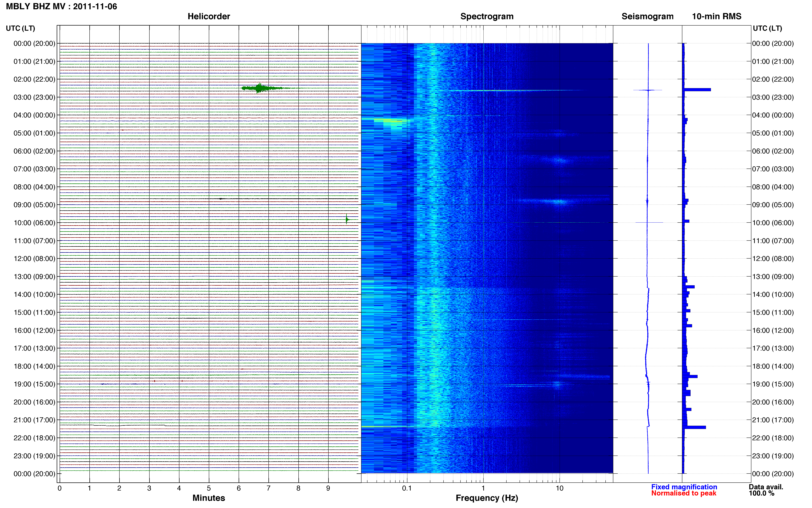
Task: Click the right 07:00 (03:00) time label
Action: (x=773, y=169)
